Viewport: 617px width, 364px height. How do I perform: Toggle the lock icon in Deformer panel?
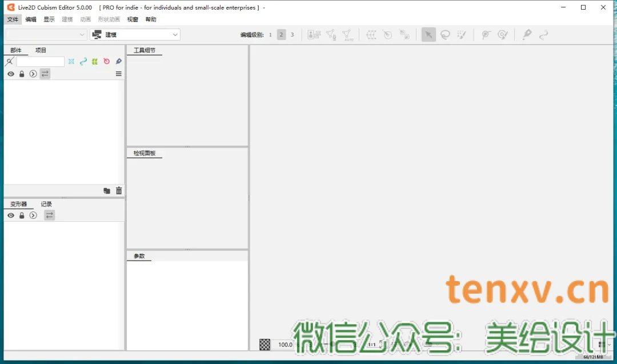[x=22, y=215]
